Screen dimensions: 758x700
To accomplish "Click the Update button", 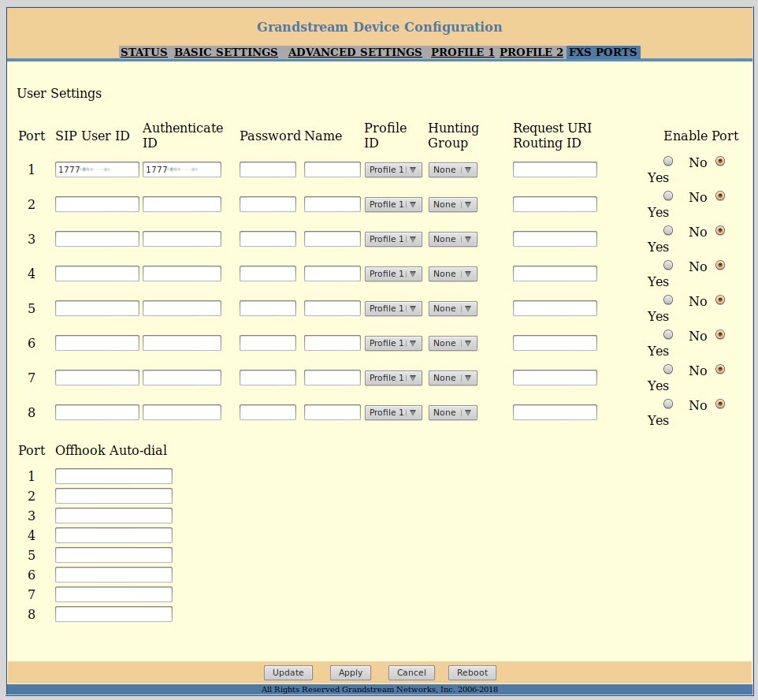I will tap(288, 672).
